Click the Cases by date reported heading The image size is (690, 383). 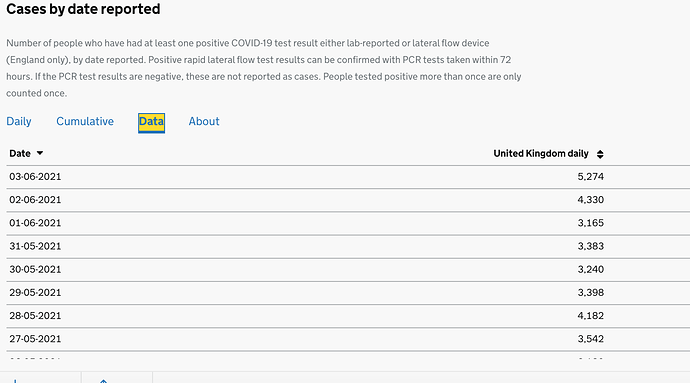point(83,9)
